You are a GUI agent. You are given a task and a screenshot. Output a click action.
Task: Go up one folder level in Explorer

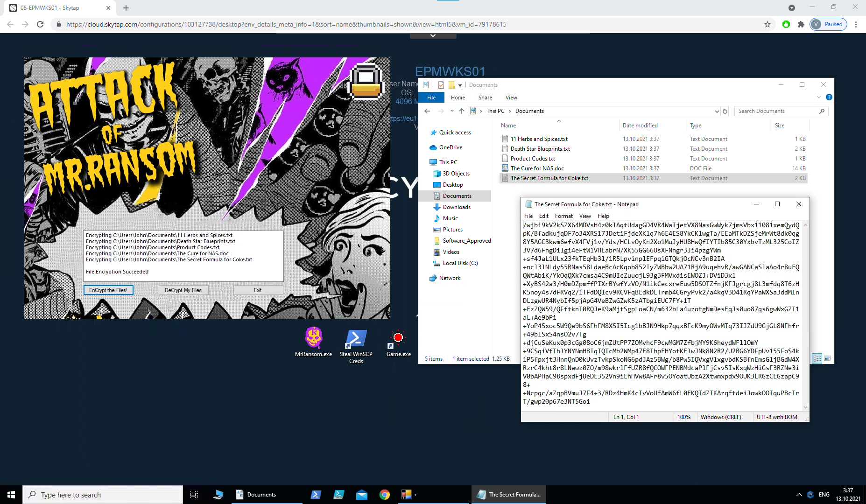[x=462, y=111]
